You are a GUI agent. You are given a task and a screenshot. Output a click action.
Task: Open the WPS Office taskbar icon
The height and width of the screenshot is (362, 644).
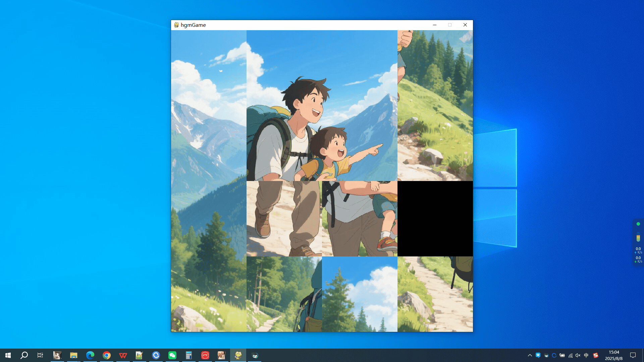click(123, 355)
